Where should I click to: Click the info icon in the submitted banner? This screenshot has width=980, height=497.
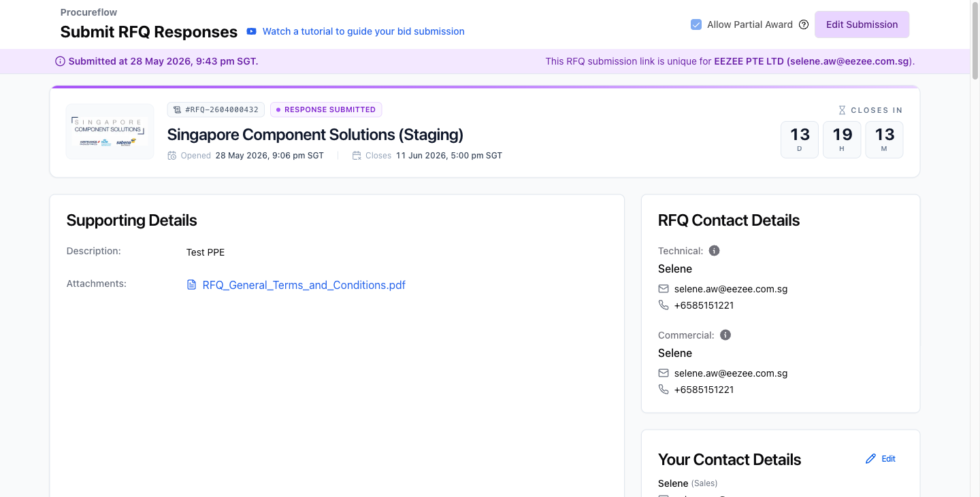[61, 61]
